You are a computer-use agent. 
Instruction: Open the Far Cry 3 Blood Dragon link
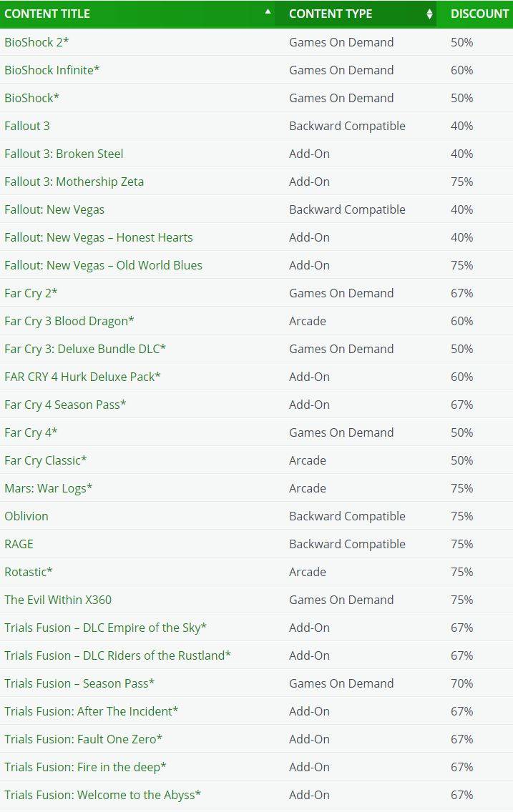click(x=69, y=321)
